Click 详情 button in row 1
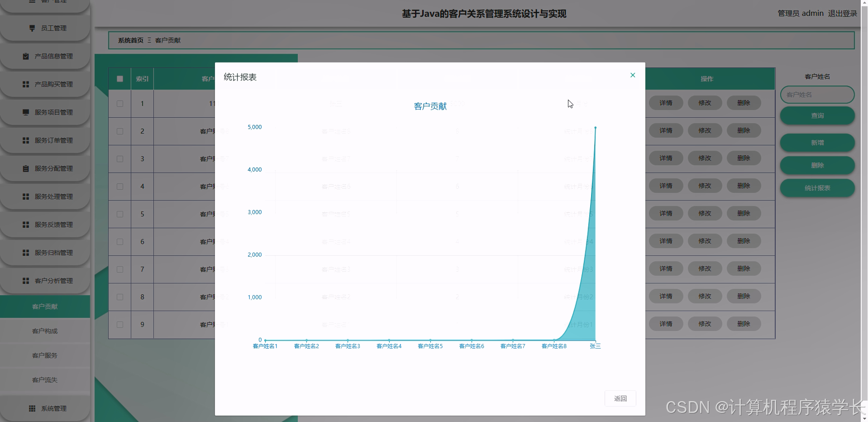 click(666, 103)
